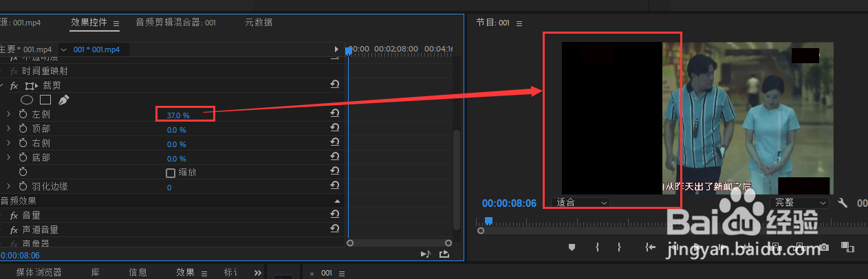Open the 主要 001.mp4 clip dropdown

tap(64, 49)
